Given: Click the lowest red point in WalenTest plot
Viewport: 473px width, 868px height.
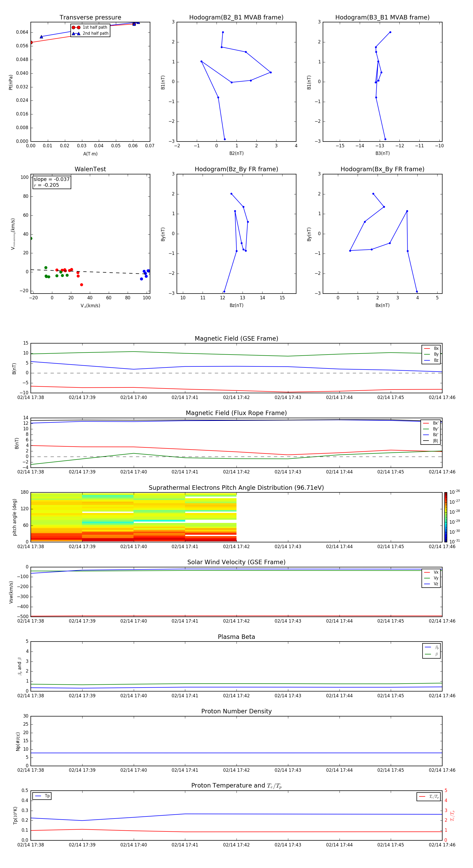Looking at the screenshot, I should [x=81, y=285].
